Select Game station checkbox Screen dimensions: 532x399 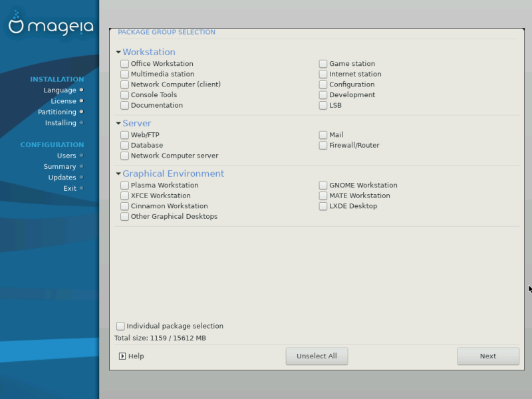pos(323,64)
